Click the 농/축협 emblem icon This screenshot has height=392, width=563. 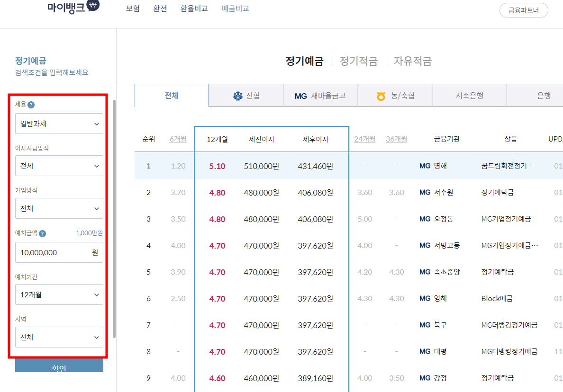pos(381,96)
